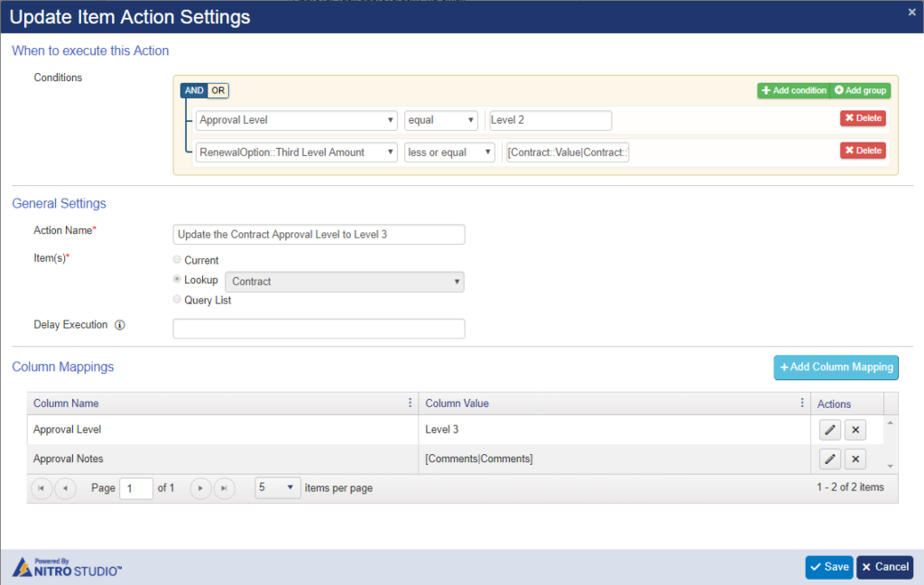Open the Contract lookup dropdown
The image size is (924, 585).
tap(344, 281)
